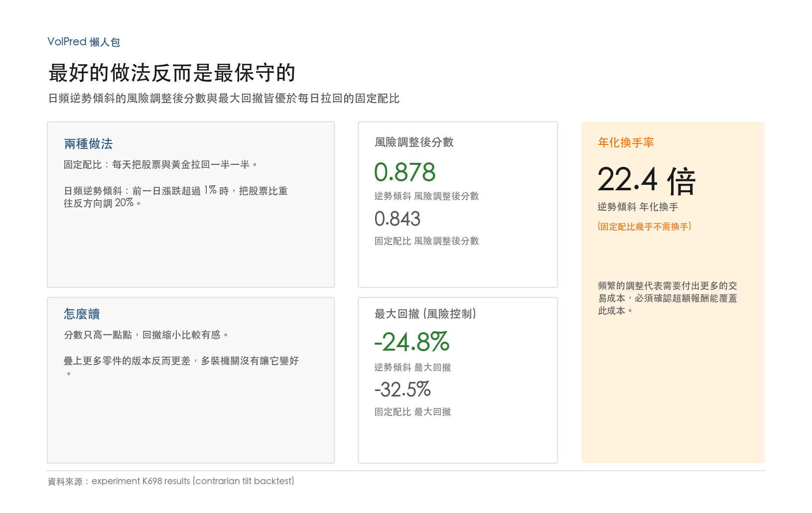
Task: Select the main title 最好的做法反而是最保守的
Action: (x=172, y=73)
